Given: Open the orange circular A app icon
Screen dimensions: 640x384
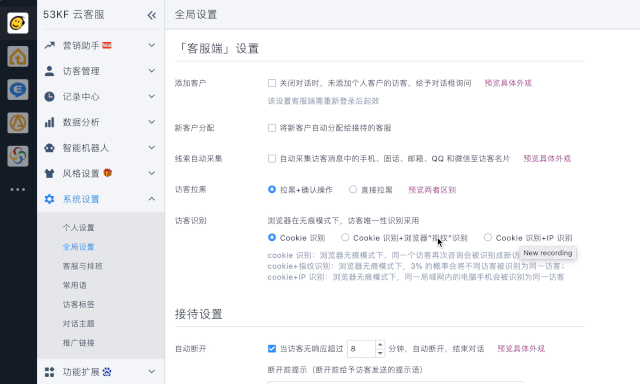Looking at the screenshot, I should point(18,122).
